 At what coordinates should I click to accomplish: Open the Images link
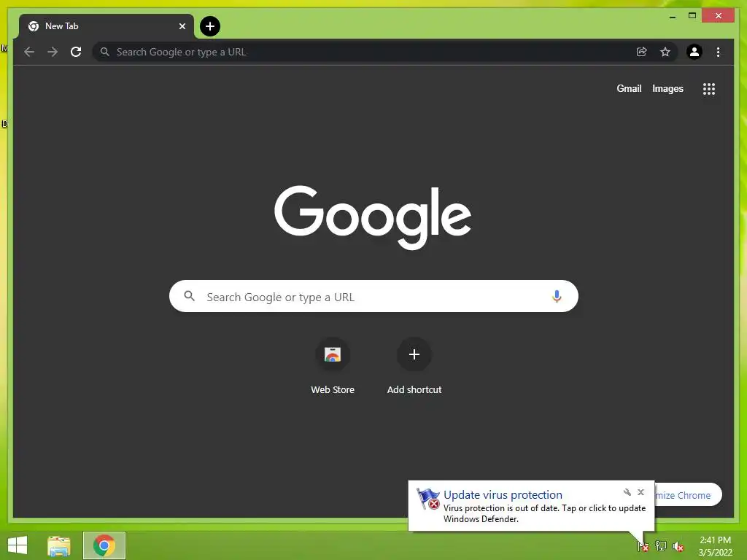(667, 88)
